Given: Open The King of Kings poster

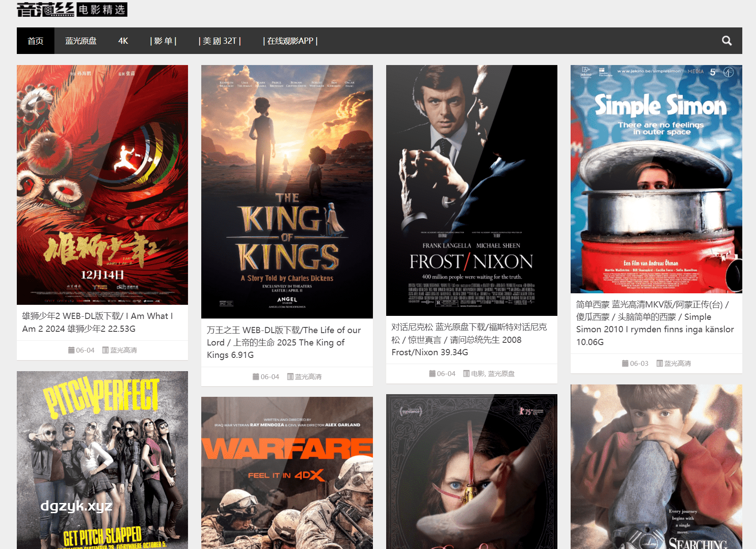Looking at the screenshot, I should point(287,192).
